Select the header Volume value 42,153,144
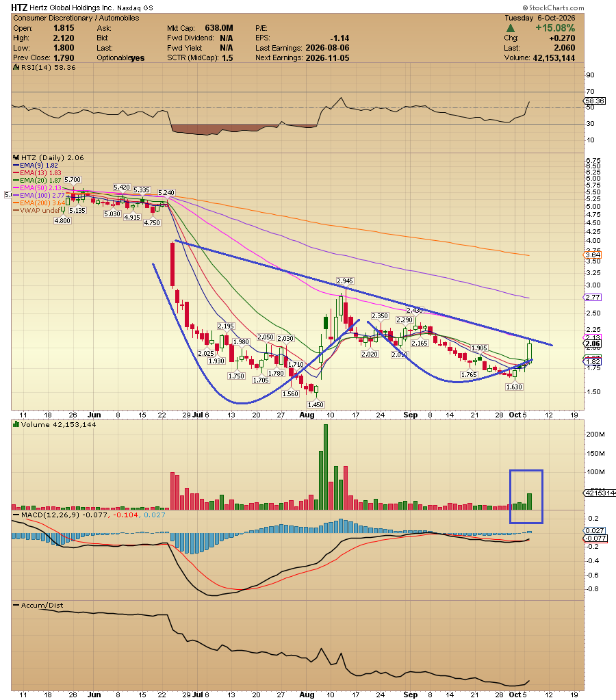 click(554, 57)
